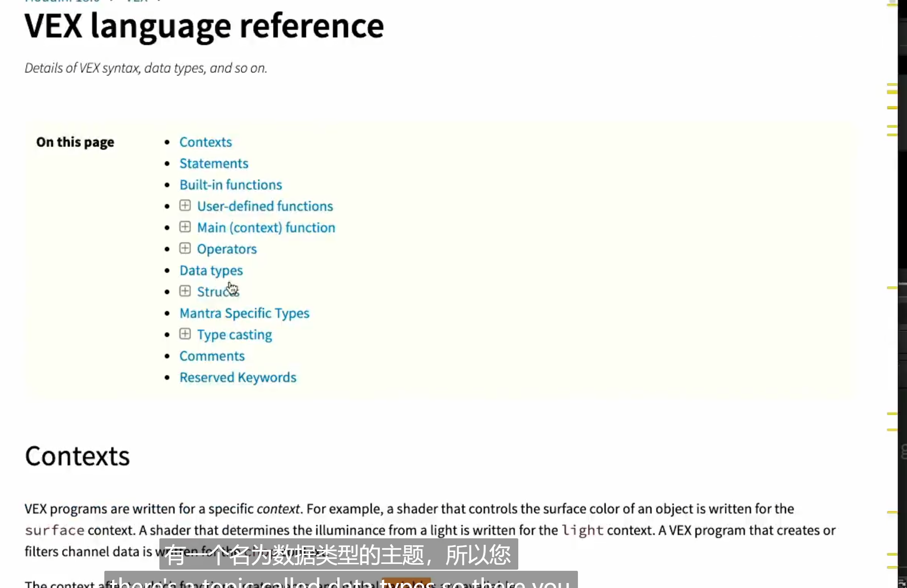Open the Contexts section link

(x=206, y=142)
